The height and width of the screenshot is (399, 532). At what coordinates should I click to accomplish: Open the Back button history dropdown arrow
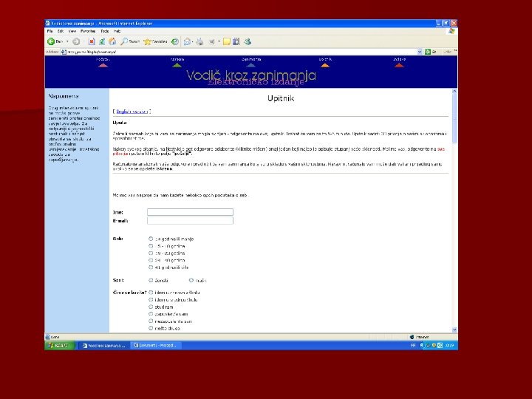[67, 41]
